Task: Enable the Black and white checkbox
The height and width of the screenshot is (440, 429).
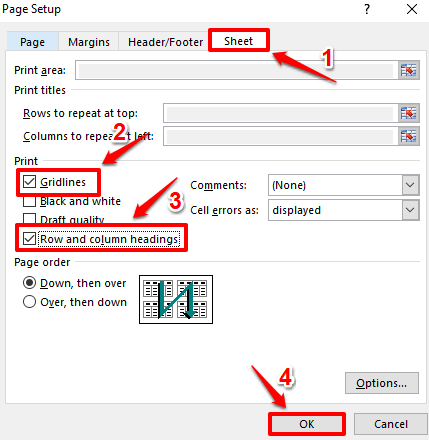Action: point(29,201)
